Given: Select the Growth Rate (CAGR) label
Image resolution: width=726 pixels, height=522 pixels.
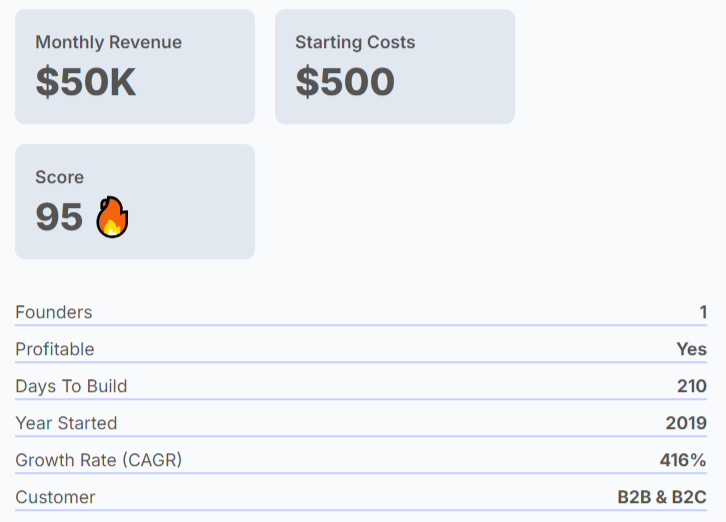Looking at the screenshot, I should (99, 460).
